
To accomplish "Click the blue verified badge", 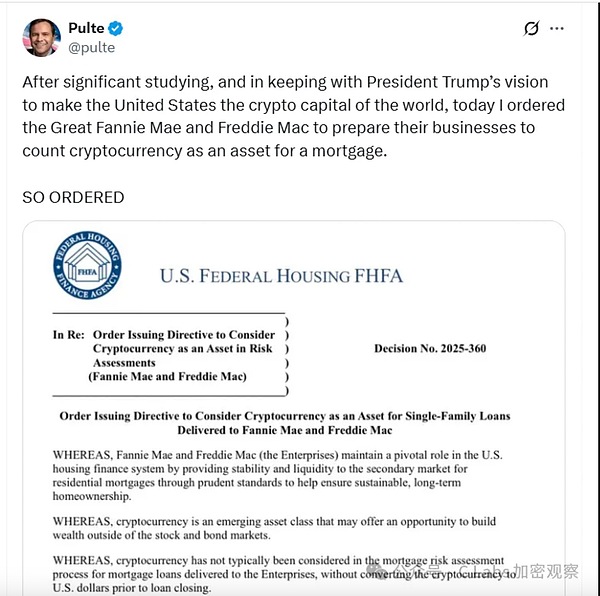I will coord(116,28).
